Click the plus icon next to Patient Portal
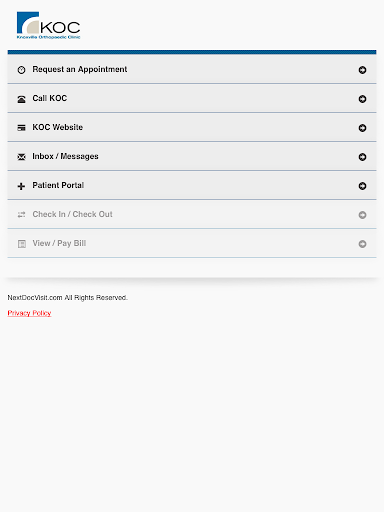384x512 pixels. 21,186
